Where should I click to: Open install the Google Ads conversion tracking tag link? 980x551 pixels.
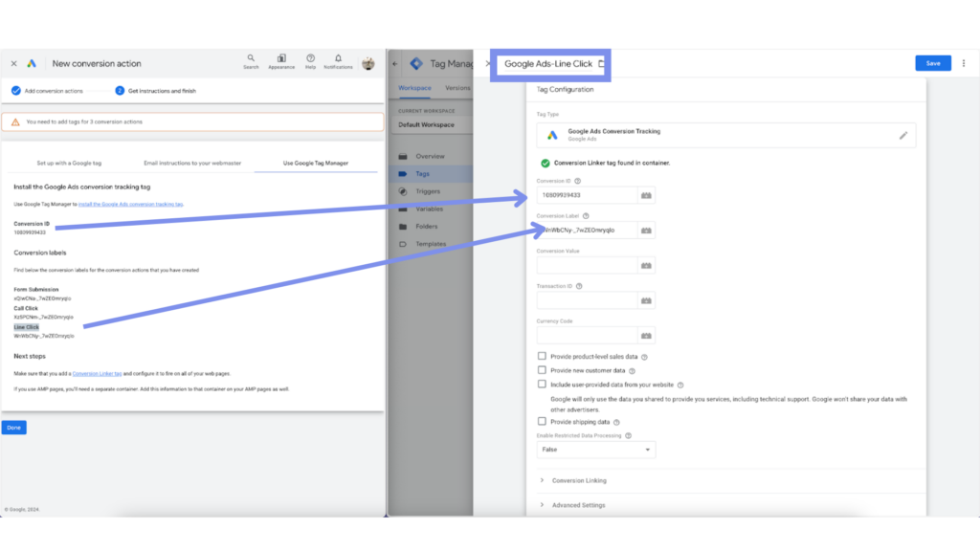click(x=130, y=205)
